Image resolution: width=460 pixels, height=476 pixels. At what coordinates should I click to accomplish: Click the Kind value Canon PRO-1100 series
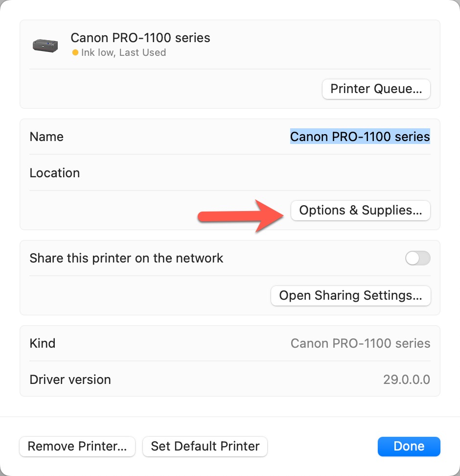point(360,343)
